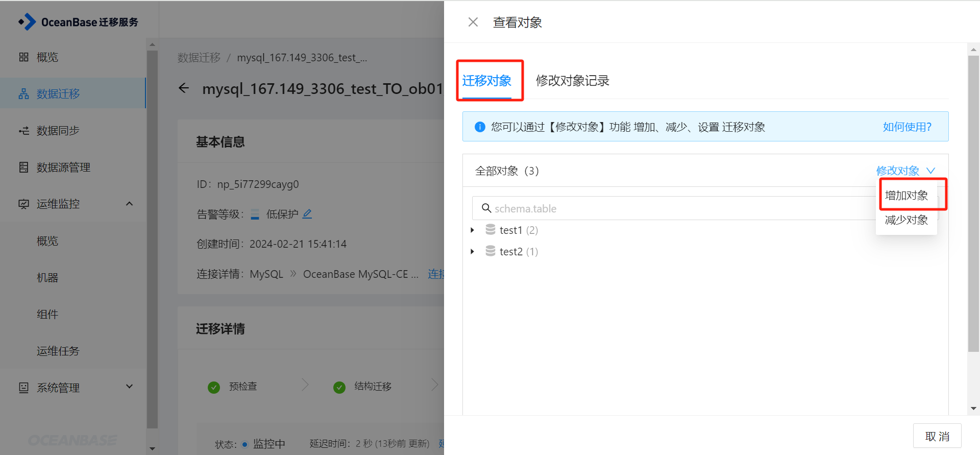Click the drawer scrollbar up arrow
Image resolution: width=980 pixels, height=455 pixels.
pyautogui.click(x=973, y=50)
